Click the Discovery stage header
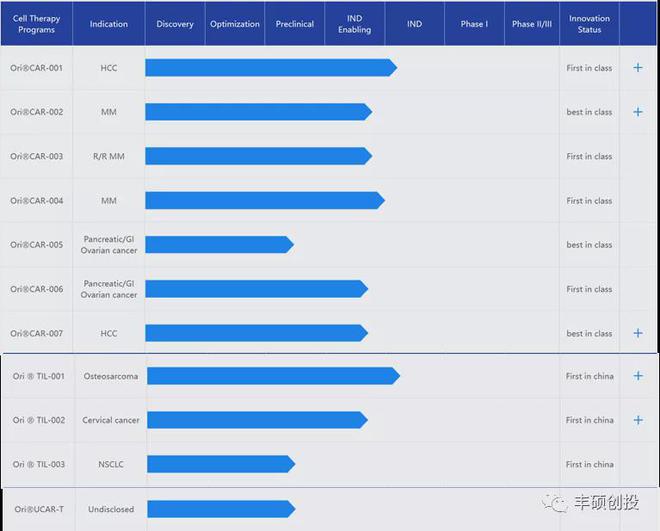Screen dimensions: 660x531 [175, 24]
